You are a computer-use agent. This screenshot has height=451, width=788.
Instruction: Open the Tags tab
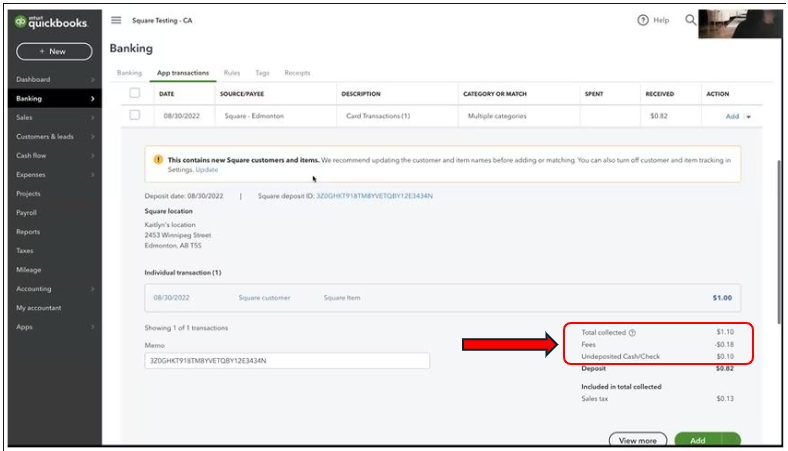coord(262,73)
